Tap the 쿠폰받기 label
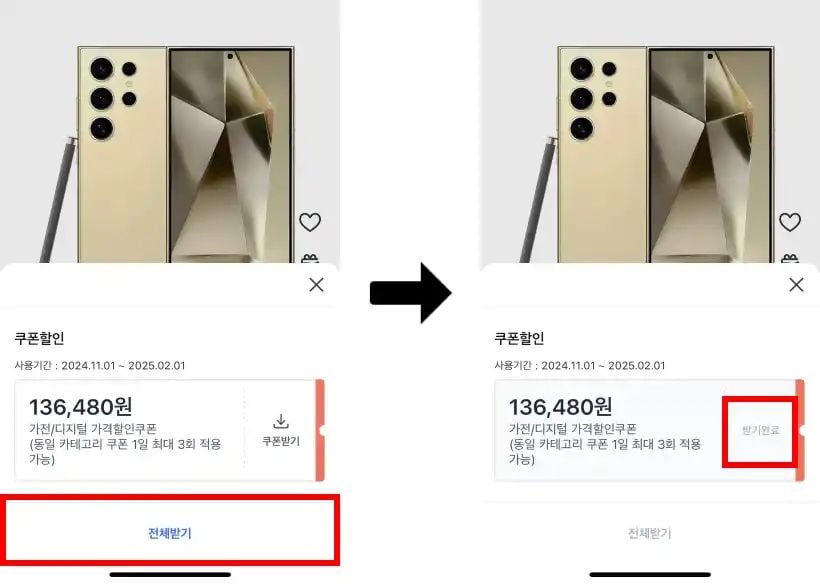Image resolution: width=820 pixels, height=584 pixels. 281,441
